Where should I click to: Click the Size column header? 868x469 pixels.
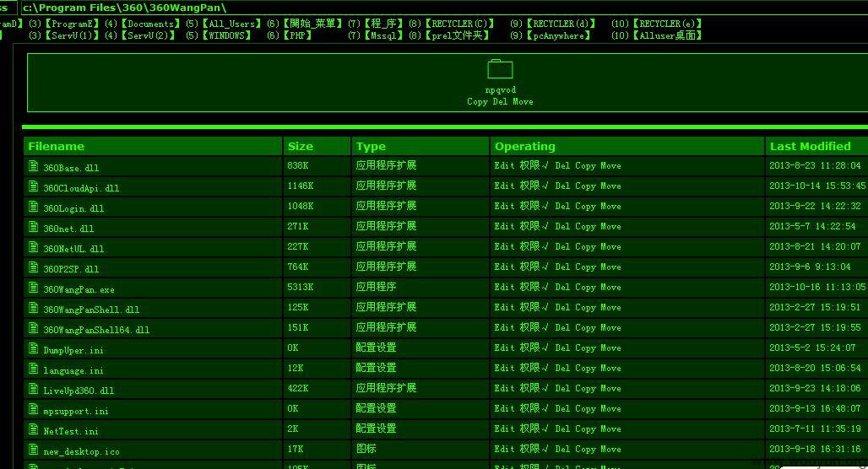pos(317,147)
